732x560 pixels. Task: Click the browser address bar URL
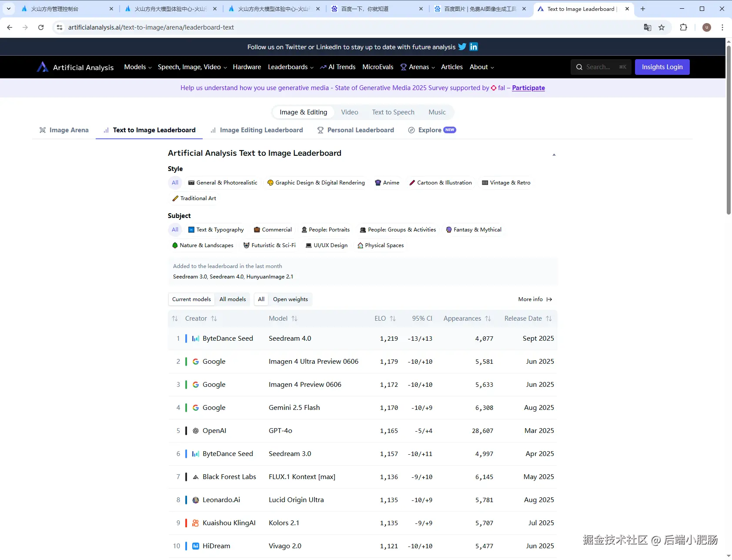151,27
